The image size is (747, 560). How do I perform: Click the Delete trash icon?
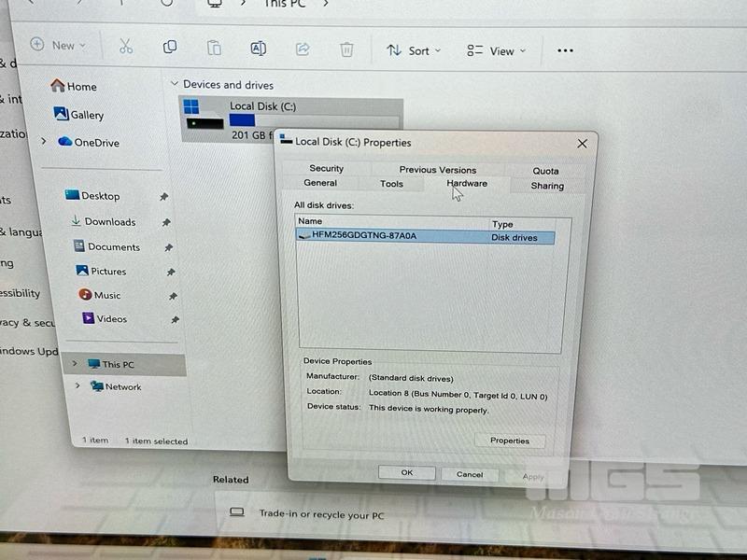[346, 49]
